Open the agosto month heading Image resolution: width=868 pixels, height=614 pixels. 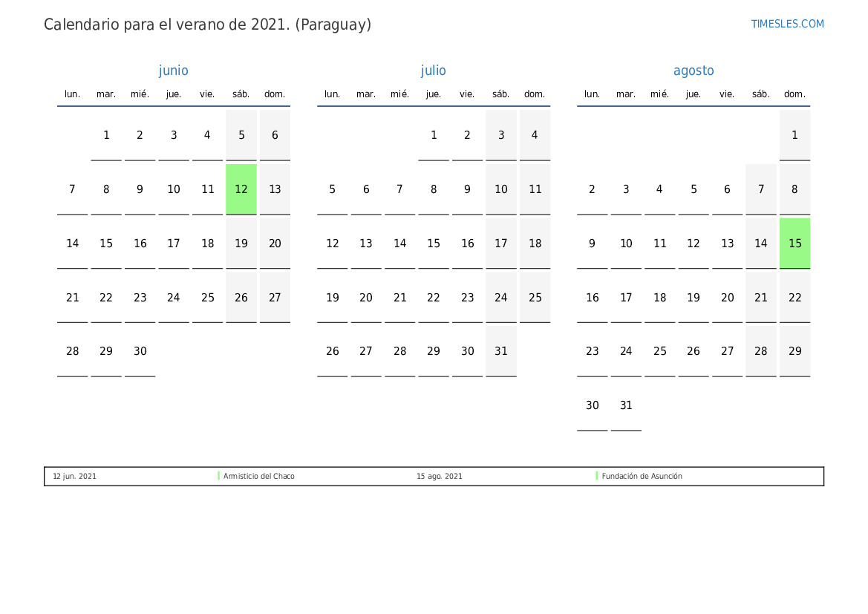694,71
